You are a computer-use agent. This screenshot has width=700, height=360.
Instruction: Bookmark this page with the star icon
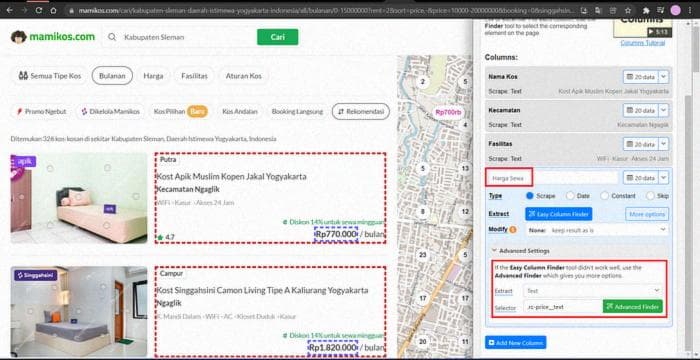coord(628,10)
